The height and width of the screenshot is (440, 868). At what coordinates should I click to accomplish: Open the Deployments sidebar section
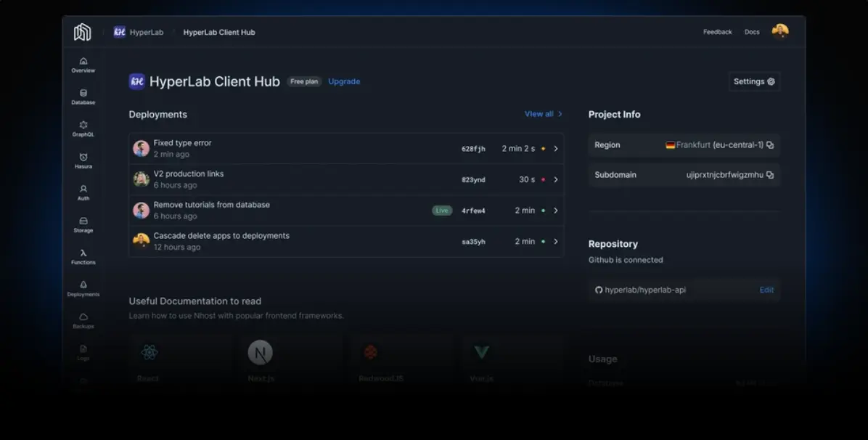click(x=83, y=289)
